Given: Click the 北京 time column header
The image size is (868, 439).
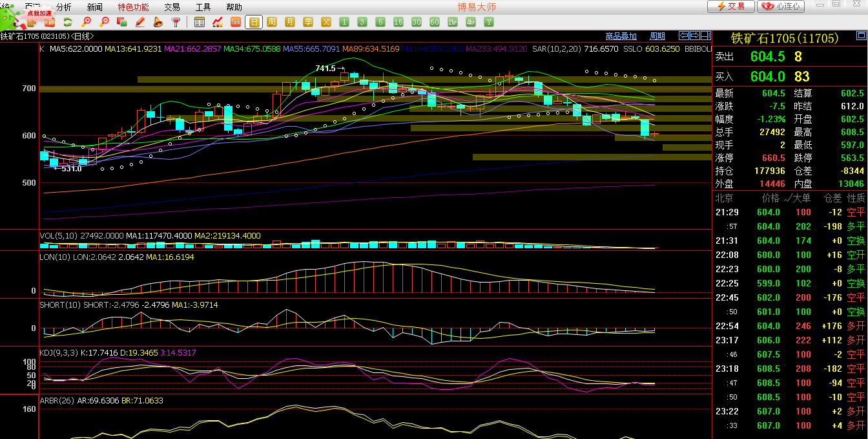Looking at the screenshot, I should point(725,198).
